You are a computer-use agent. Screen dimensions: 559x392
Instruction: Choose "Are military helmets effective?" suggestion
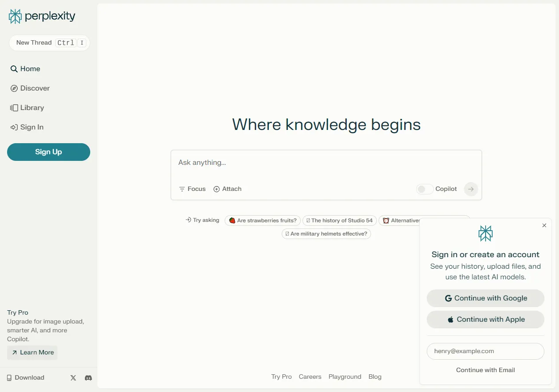pos(326,234)
